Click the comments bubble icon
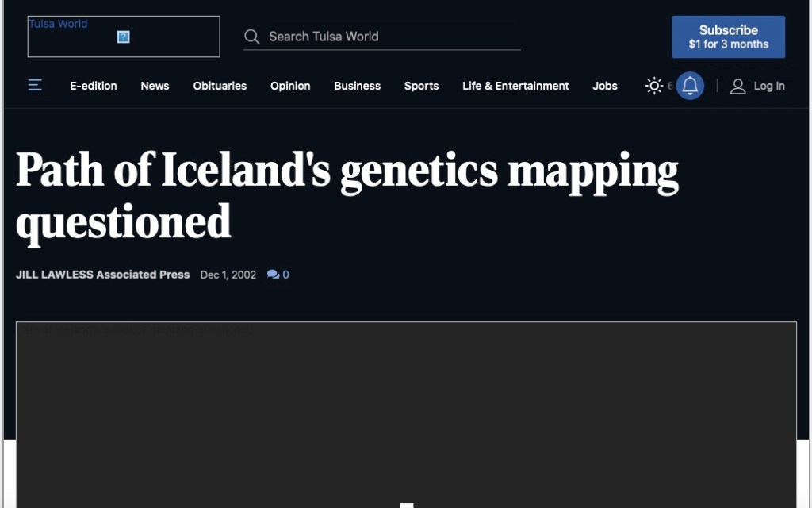This screenshot has width=812, height=508. 273,275
